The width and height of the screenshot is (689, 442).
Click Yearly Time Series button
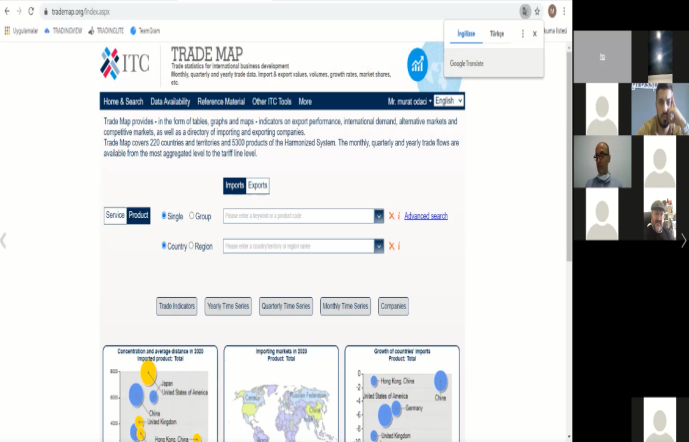point(228,306)
